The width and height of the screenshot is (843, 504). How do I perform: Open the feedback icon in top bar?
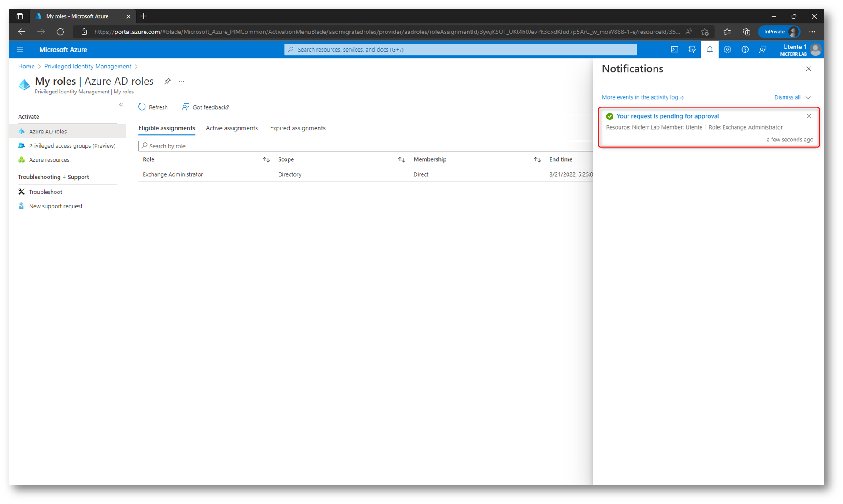762,49
